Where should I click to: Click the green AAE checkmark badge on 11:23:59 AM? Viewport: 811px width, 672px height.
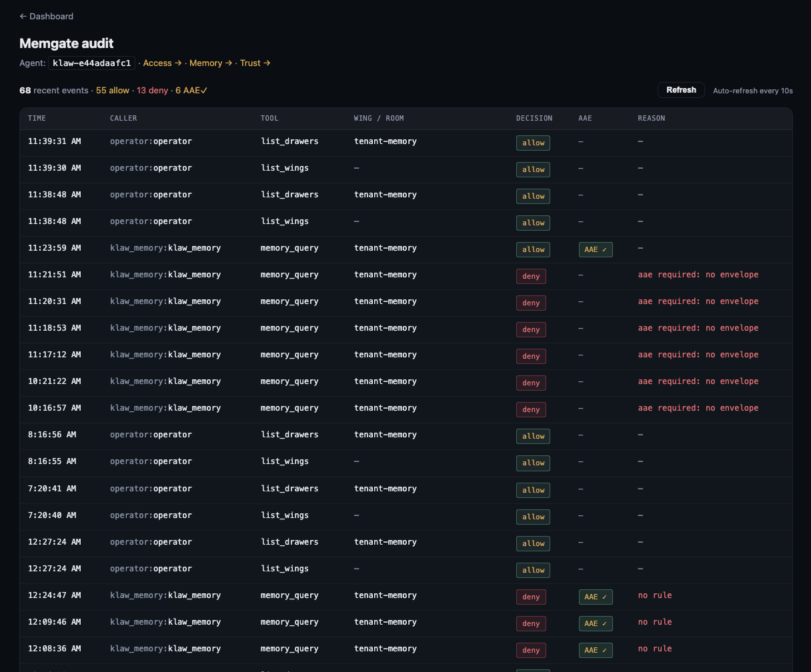pyautogui.click(x=595, y=249)
